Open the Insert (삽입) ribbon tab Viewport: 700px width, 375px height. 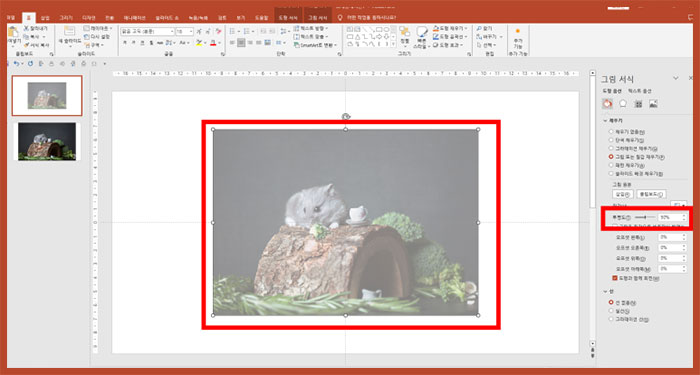click(45, 17)
